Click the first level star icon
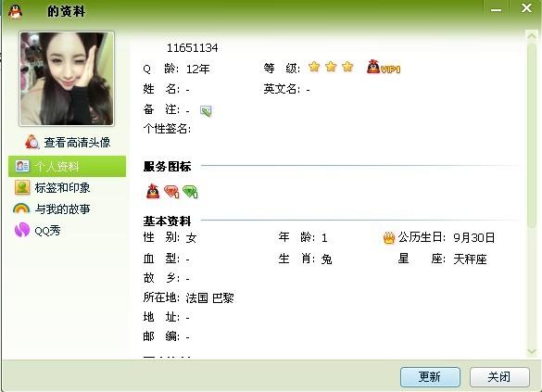 pos(314,67)
